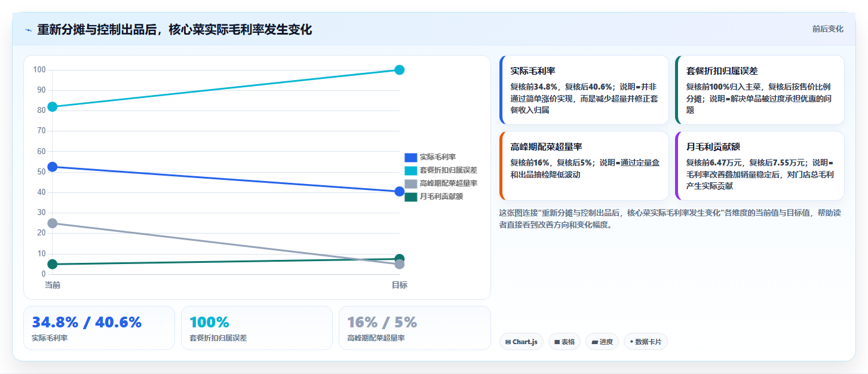
Task: Open the 数据卡片 tag
Action: (645, 342)
